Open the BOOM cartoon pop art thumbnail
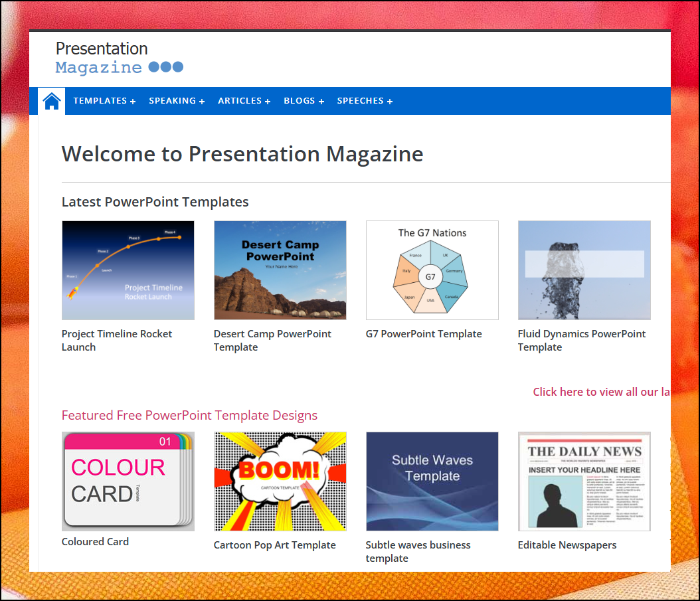700x601 pixels. coord(280,481)
